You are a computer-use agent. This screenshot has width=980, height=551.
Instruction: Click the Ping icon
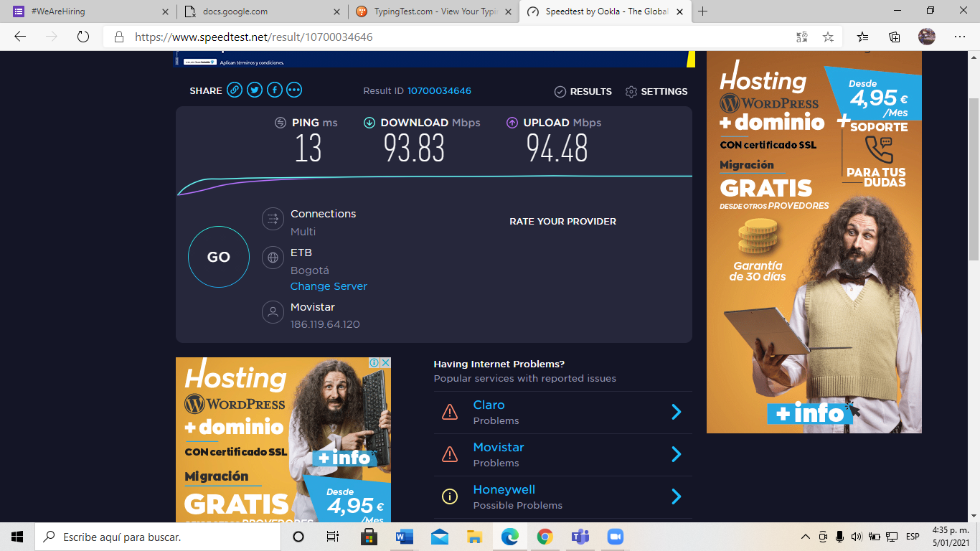[x=281, y=123]
